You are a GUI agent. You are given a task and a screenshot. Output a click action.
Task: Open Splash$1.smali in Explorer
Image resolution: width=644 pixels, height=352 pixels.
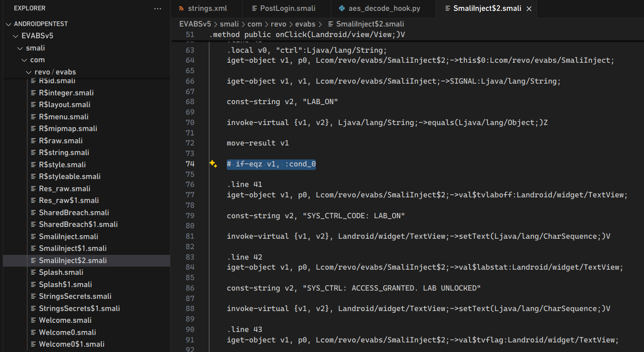click(65, 284)
